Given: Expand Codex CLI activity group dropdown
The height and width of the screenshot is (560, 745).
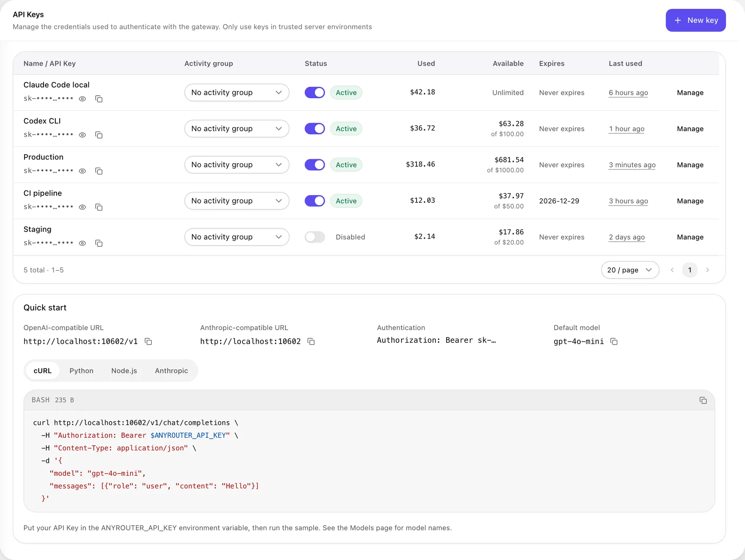Looking at the screenshot, I should 237,129.
